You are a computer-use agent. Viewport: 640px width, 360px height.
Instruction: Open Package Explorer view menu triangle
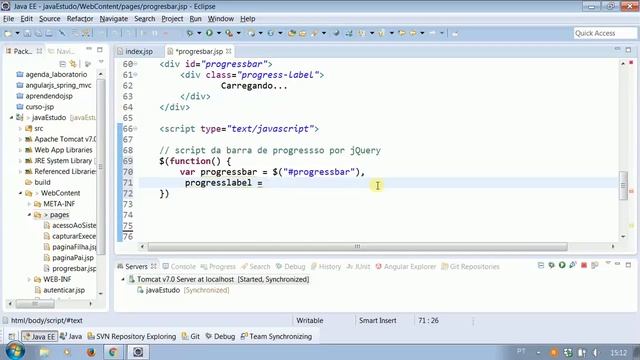(101, 63)
